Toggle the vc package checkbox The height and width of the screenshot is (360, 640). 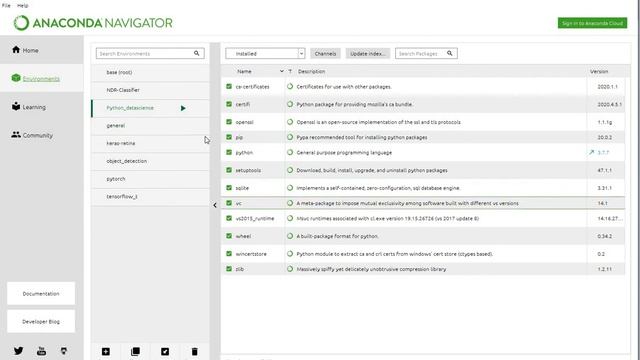[229, 203]
